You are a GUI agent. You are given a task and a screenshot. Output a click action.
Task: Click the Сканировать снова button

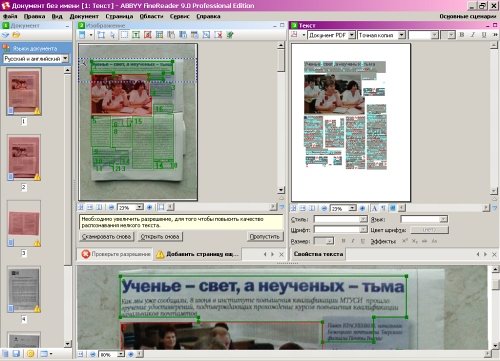[x=106, y=237]
